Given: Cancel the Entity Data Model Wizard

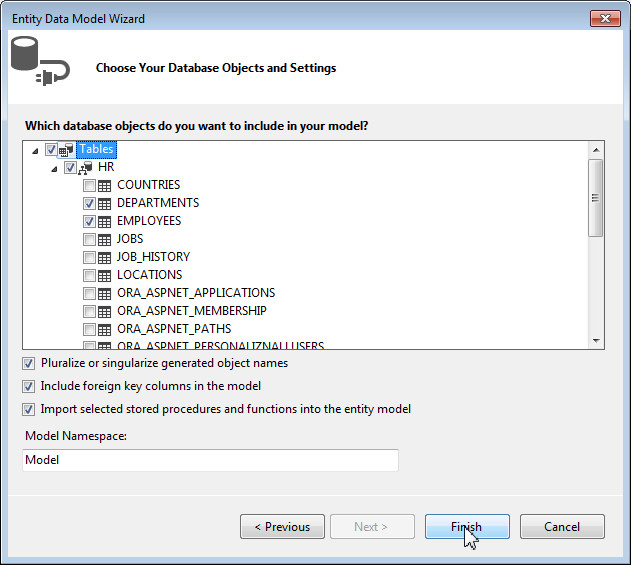Looking at the screenshot, I should click(562, 526).
